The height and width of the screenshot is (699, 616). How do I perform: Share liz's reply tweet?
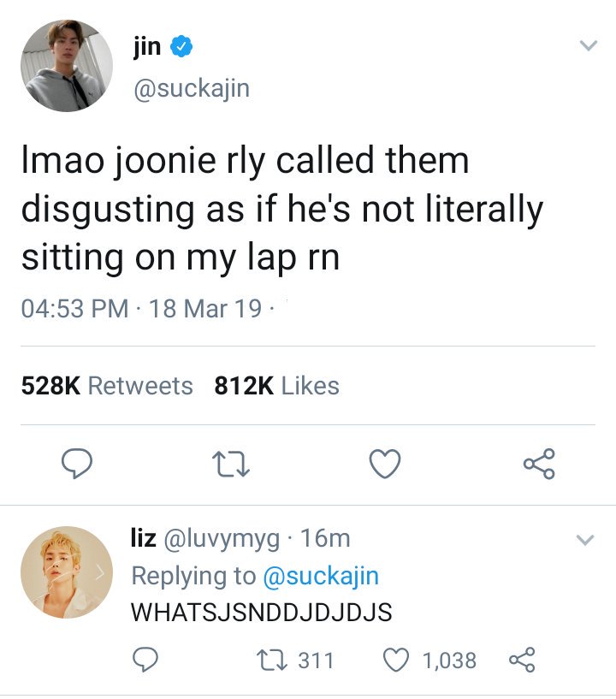(x=522, y=660)
